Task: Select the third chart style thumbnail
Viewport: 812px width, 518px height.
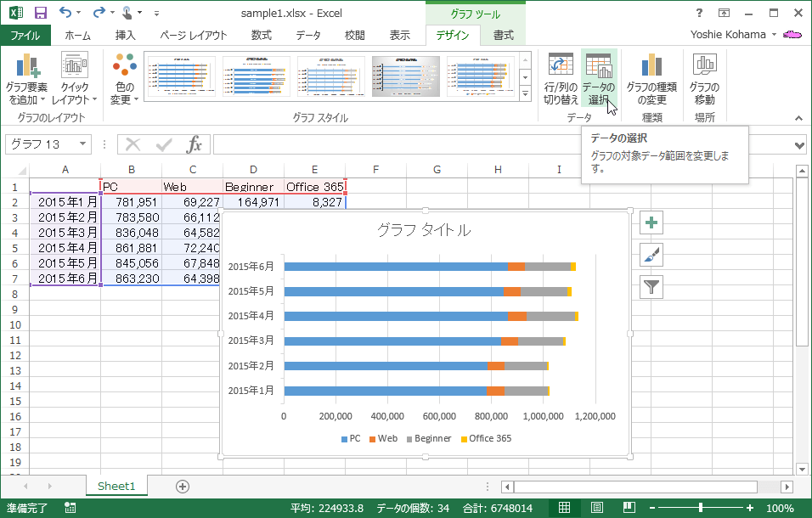Action: point(331,76)
